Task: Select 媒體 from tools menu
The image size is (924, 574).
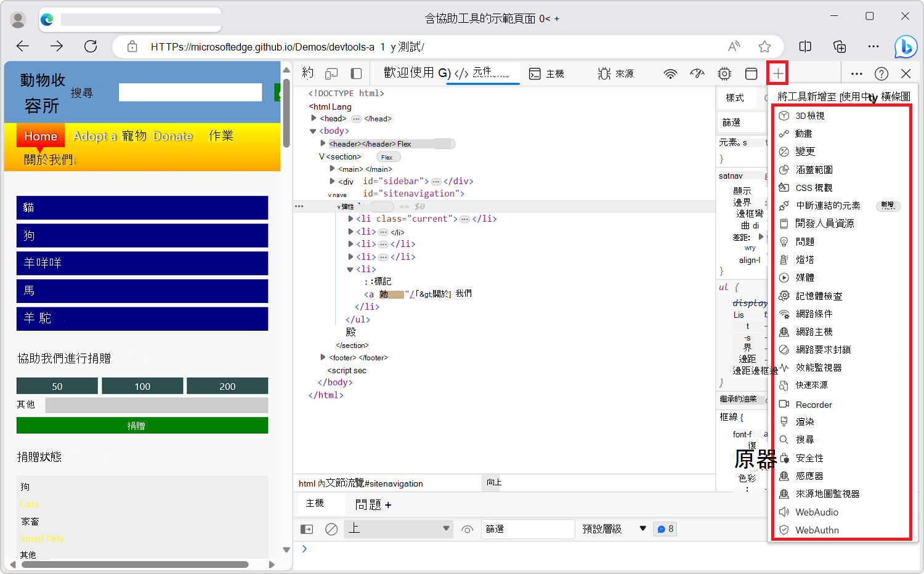Action: point(841,278)
